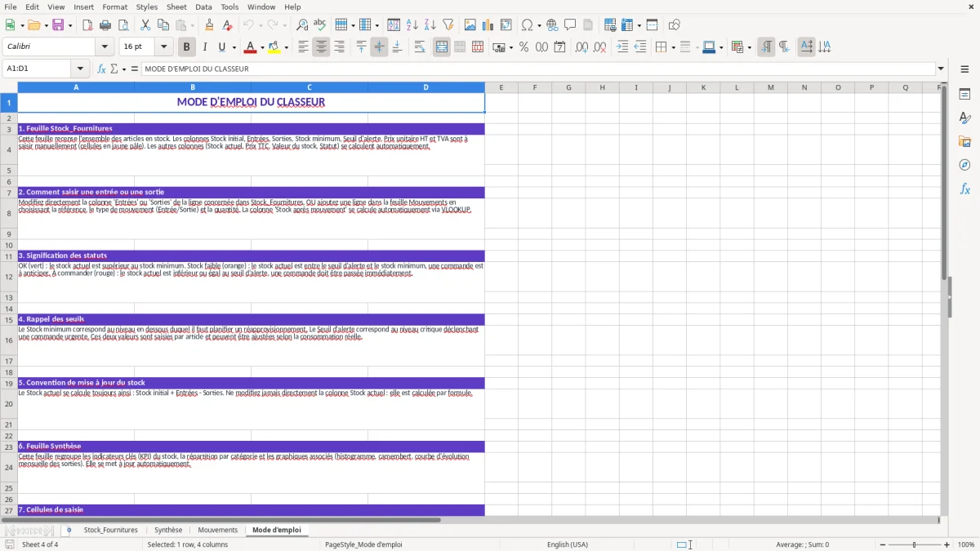Click the font color red A swatch

click(x=251, y=47)
